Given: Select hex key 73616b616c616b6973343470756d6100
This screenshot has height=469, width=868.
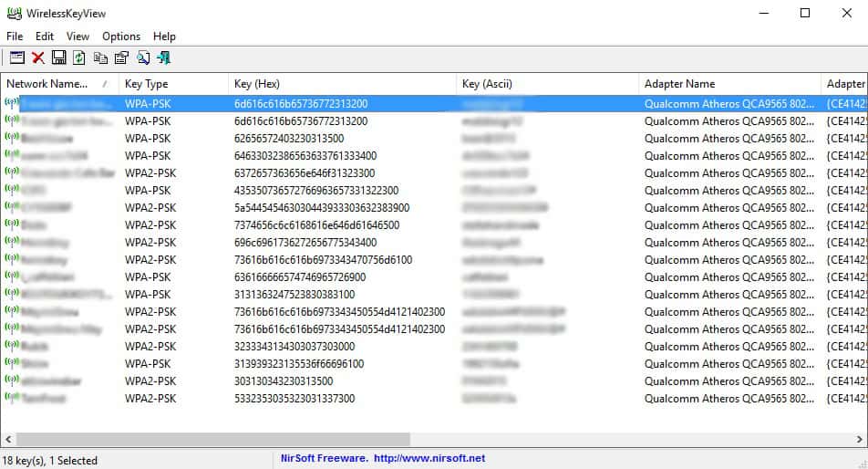Looking at the screenshot, I should (324, 260).
